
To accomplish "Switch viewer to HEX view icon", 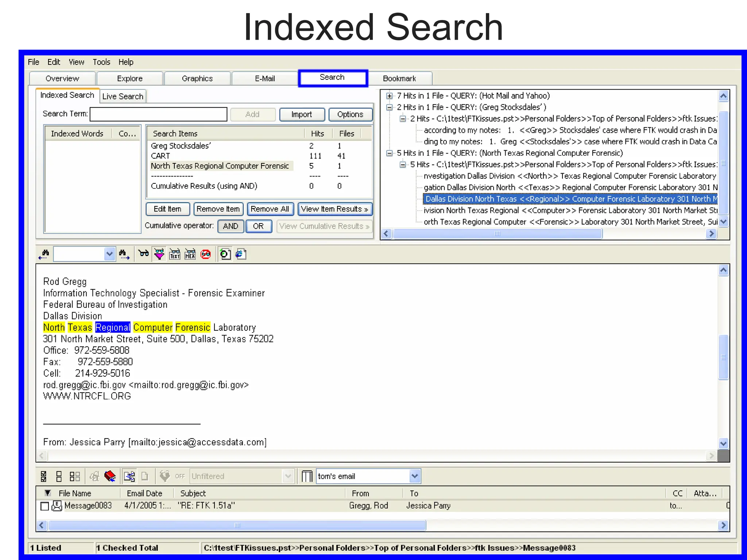I will (190, 254).
